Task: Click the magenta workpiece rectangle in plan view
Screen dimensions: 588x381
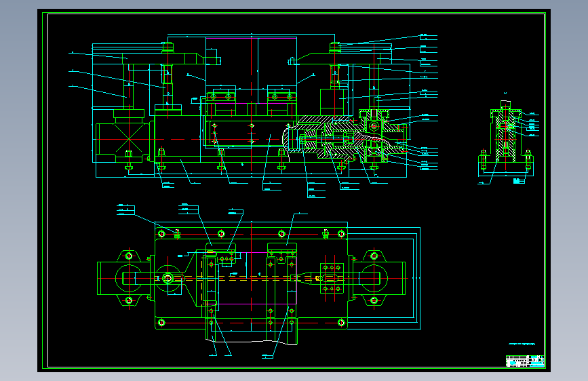Action: click(251, 278)
